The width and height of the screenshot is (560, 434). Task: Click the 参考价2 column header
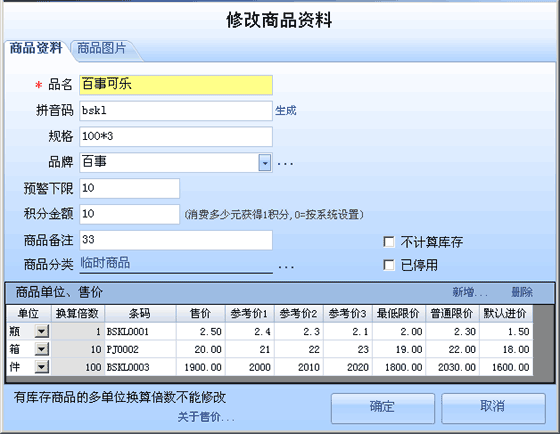click(299, 314)
